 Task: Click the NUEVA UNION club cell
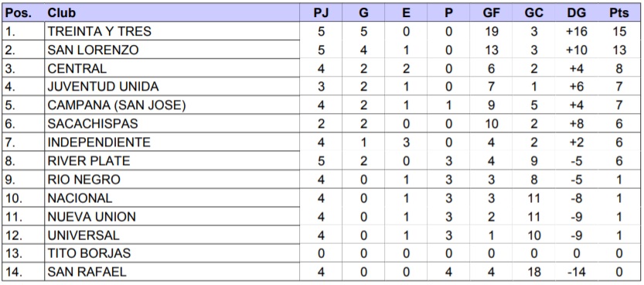coord(172,216)
